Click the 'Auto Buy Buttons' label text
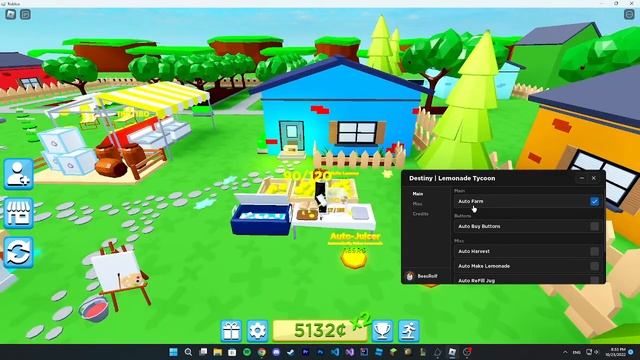The width and height of the screenshot is (640, 360). pos(479,226)
